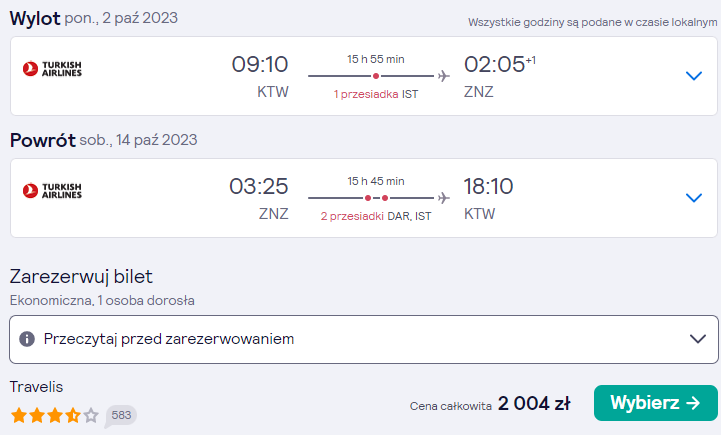Click the first red stopover dot on return

(x=367, y=198)
